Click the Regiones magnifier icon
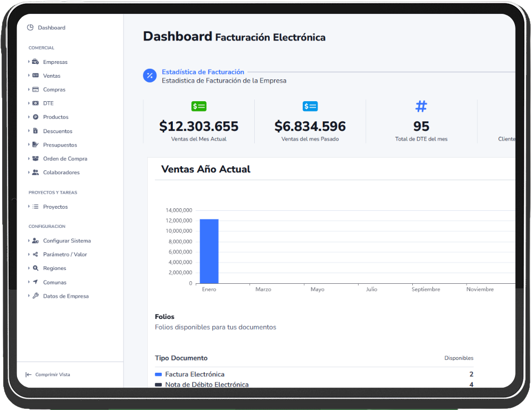The width and height of the screenshot is (532, 410). 35,268
